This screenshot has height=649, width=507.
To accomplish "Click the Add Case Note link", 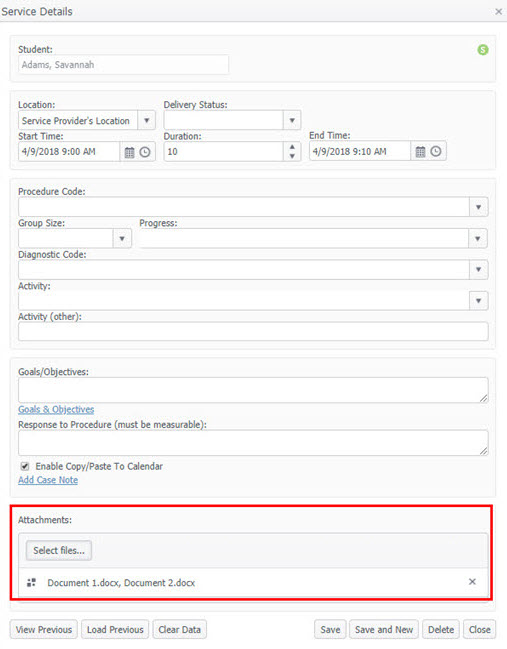I will (x=48, y=480).
